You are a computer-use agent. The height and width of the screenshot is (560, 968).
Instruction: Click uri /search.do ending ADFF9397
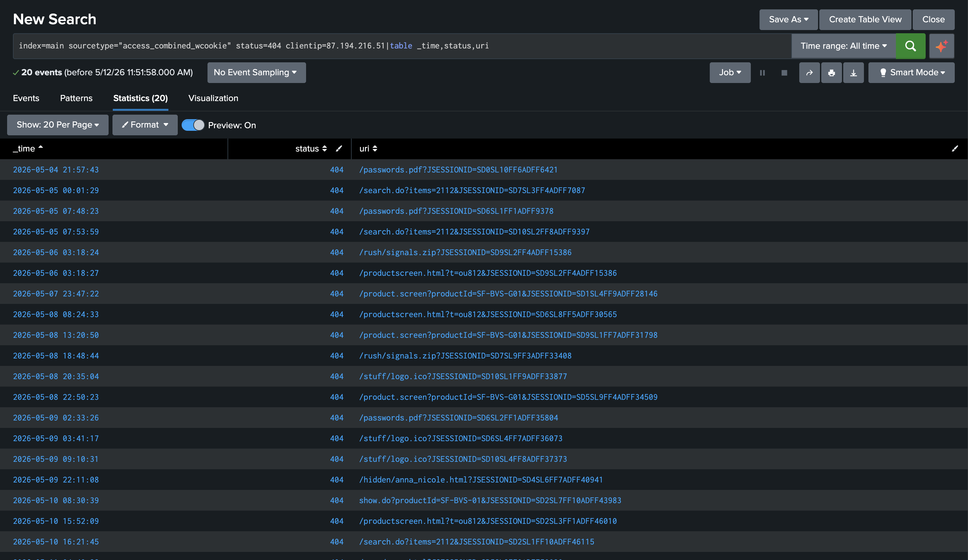(x=474, y=232)
